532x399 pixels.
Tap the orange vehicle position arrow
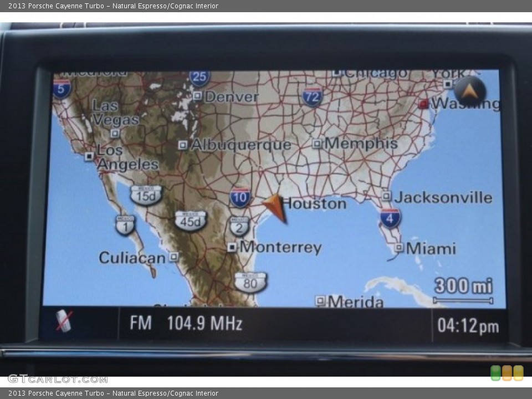point(276,208)
